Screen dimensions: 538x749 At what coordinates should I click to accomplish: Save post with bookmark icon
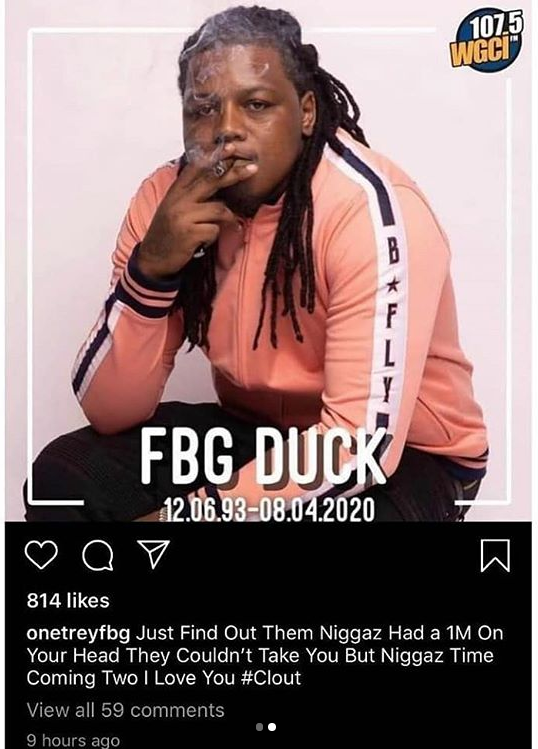pos(495,555)
